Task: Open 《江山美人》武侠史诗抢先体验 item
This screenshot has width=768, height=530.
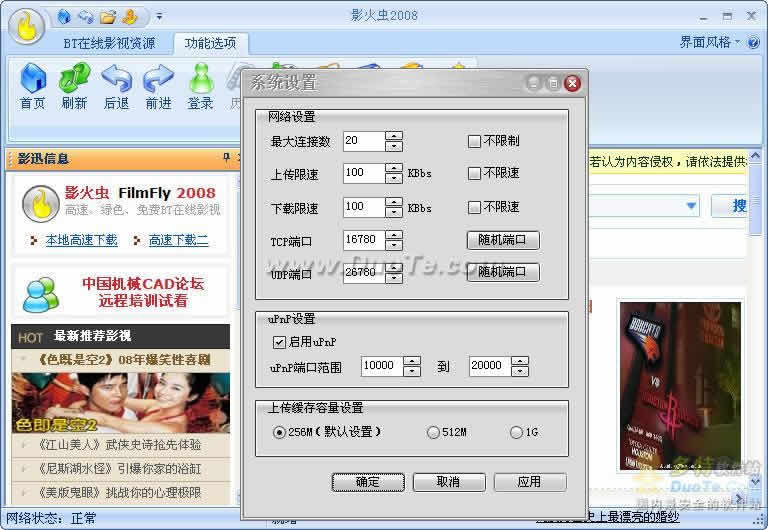Action: 120,445
